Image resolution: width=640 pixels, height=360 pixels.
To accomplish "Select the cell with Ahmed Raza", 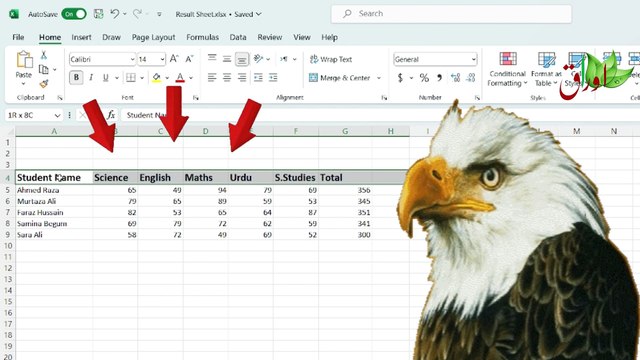I will click(54, 190).
